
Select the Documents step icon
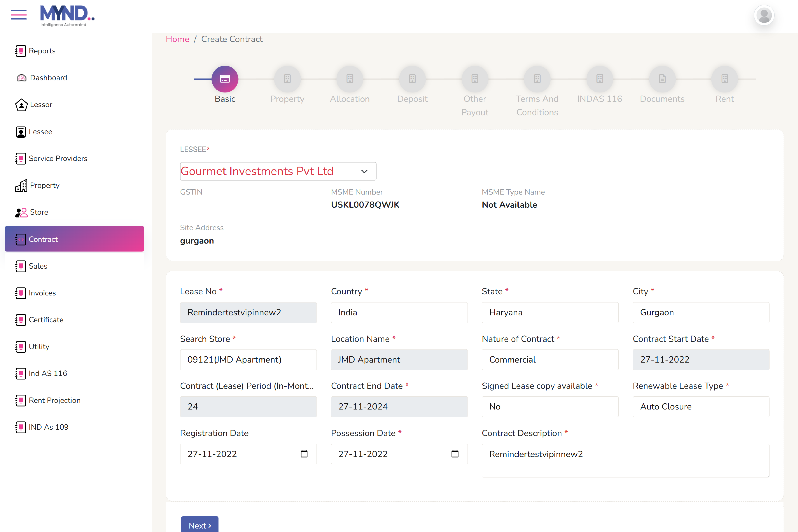(662, 79)
